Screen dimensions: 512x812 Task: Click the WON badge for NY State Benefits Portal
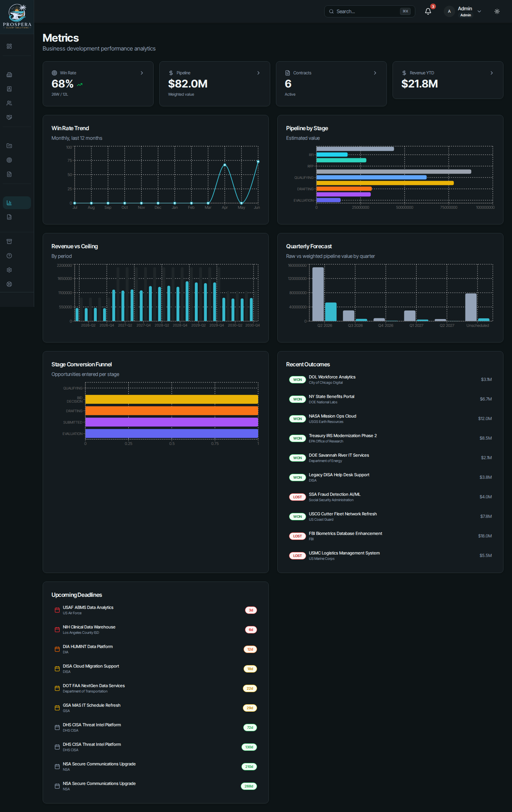pyautogui.click(x=298, y=399)
